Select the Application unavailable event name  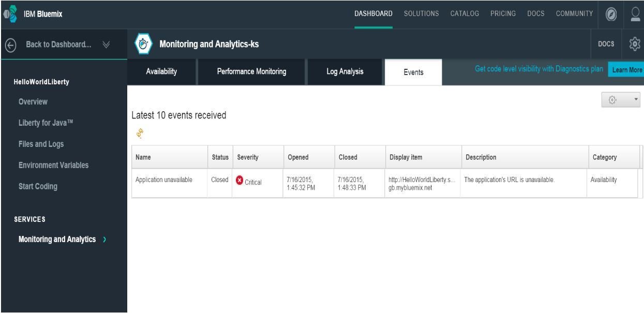pyautogui.click(x=164, y=180)
